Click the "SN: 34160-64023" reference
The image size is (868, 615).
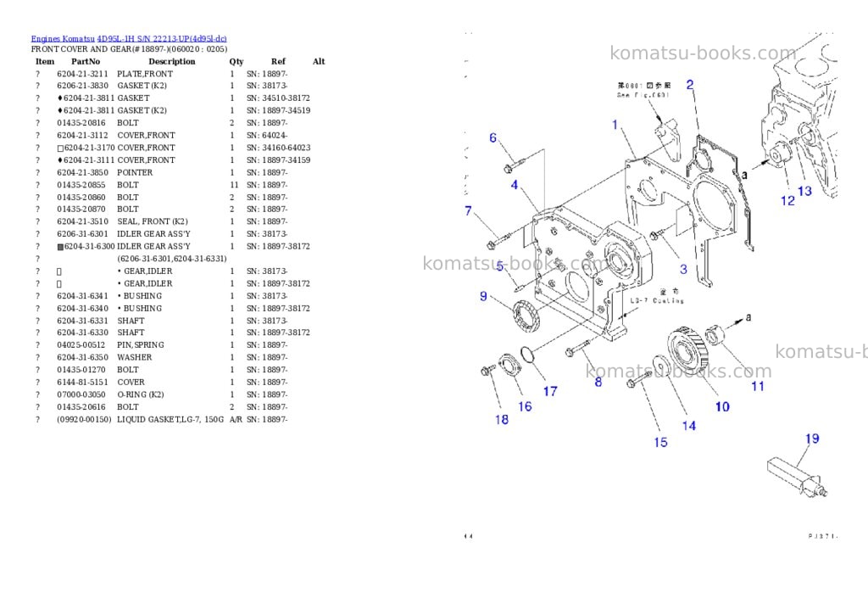pyautogui.click(x=278, y=148)
